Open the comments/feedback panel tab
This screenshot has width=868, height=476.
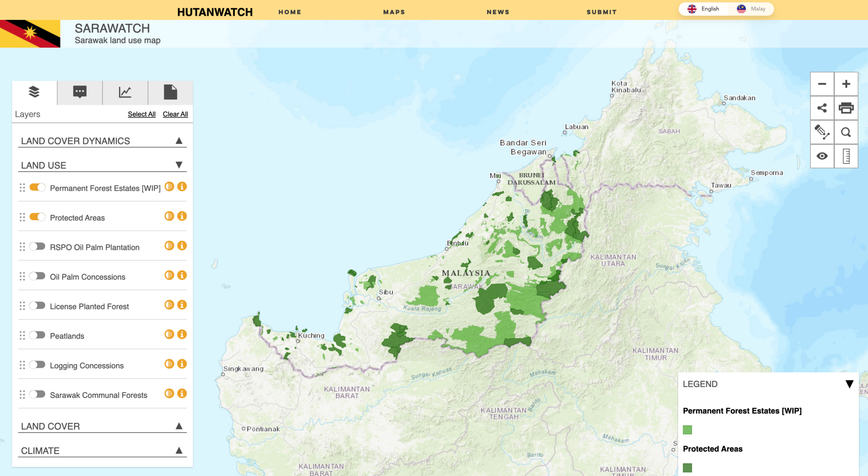point(79,92)
